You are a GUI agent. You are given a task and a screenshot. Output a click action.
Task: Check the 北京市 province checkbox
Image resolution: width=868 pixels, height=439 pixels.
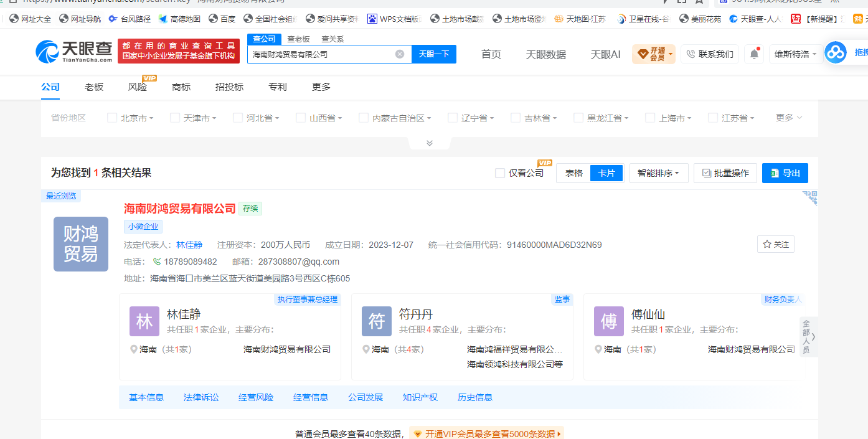pyautogui.click(x=112, y=118)
